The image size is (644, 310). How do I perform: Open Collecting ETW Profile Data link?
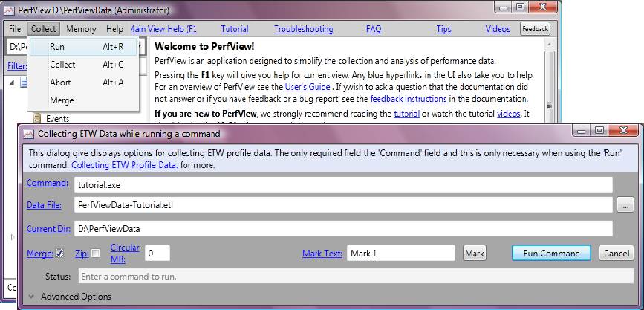point(125,165)
